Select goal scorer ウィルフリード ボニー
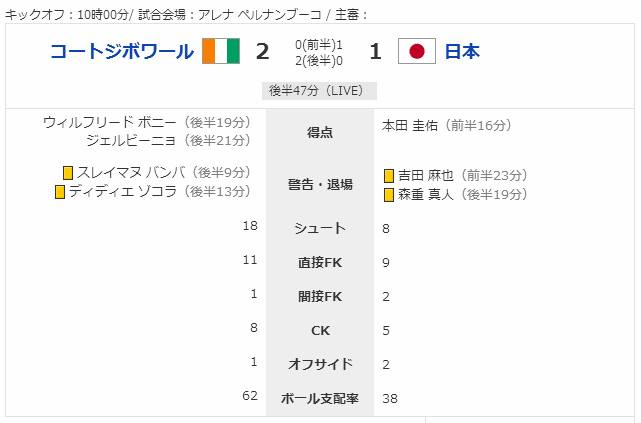 click(x=110, y=122)
